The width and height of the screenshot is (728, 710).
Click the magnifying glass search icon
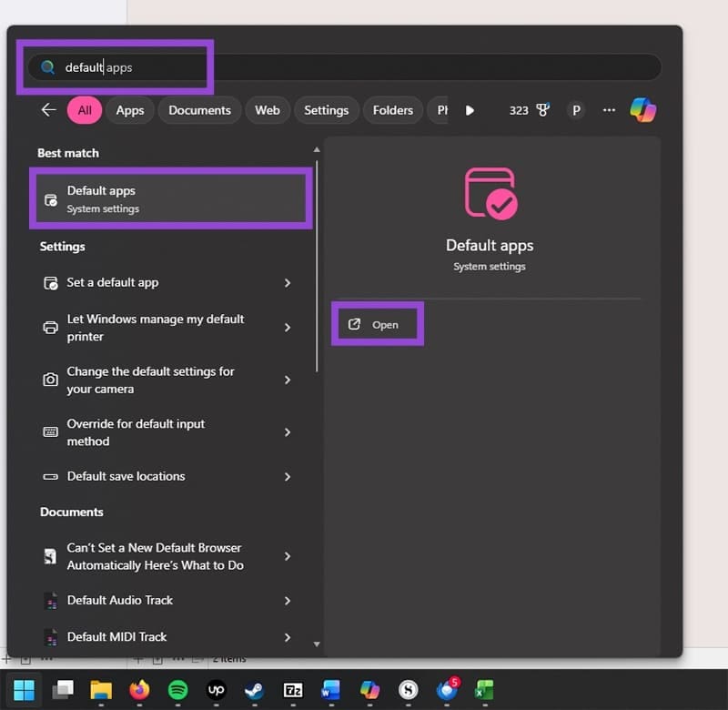[47, 66]
